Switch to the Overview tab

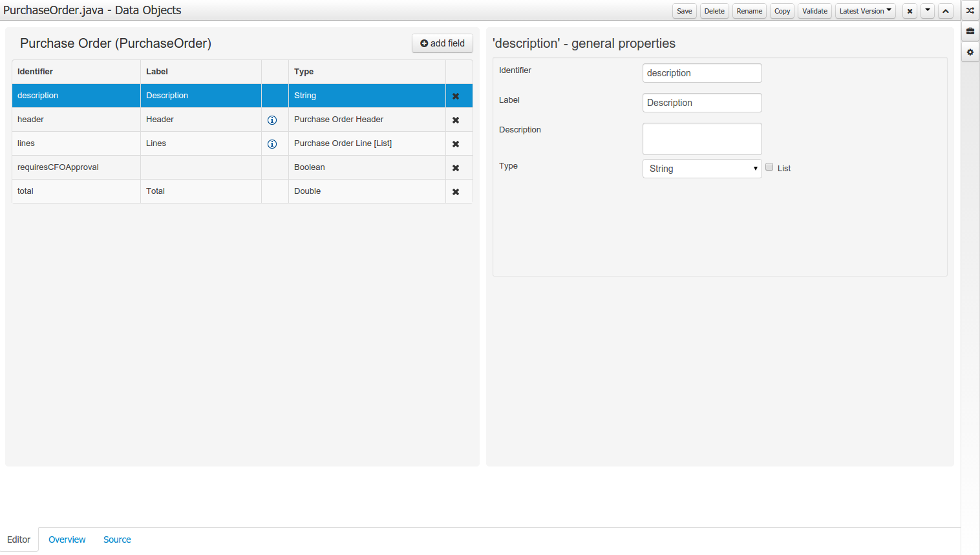point(67,539)
